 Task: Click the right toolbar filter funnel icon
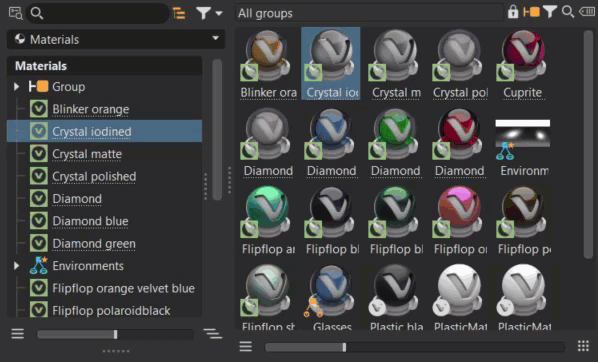coord(550,12)
